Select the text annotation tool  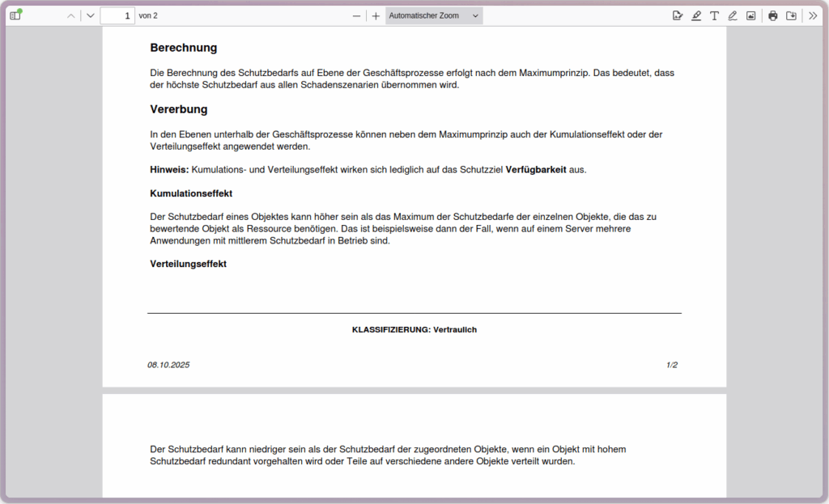pyautogui.click(x=714, y=15)
